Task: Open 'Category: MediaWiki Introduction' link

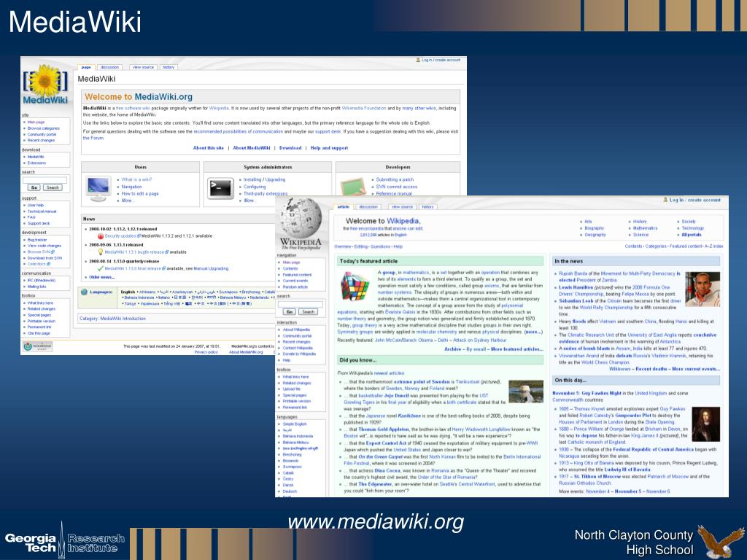Action: 112,319
